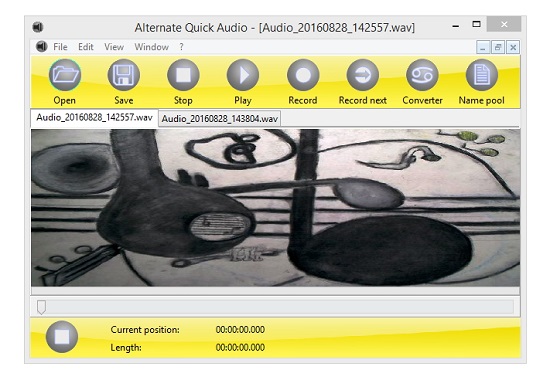This screenshot has width=550, height=380.
Task: Begin recording with the Record icon
Action: (x=303, y=75)
